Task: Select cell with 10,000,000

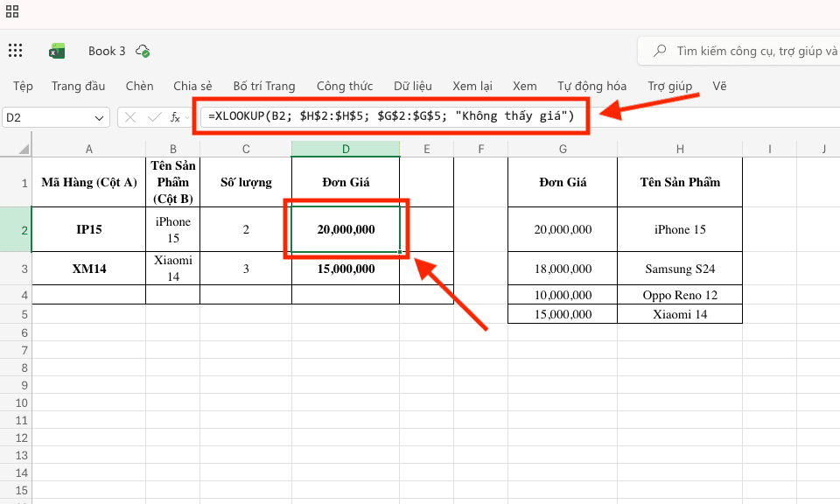Action: [563, 295]
